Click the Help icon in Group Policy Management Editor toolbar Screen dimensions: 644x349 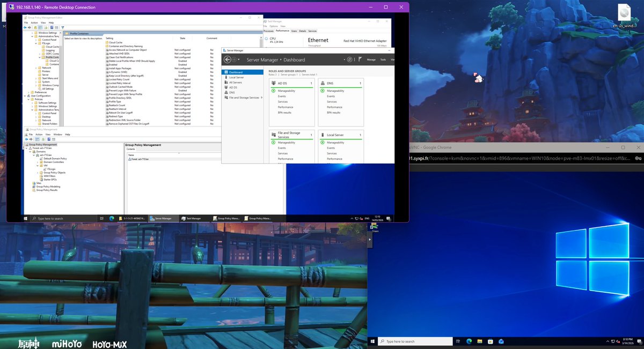[52, 27]
